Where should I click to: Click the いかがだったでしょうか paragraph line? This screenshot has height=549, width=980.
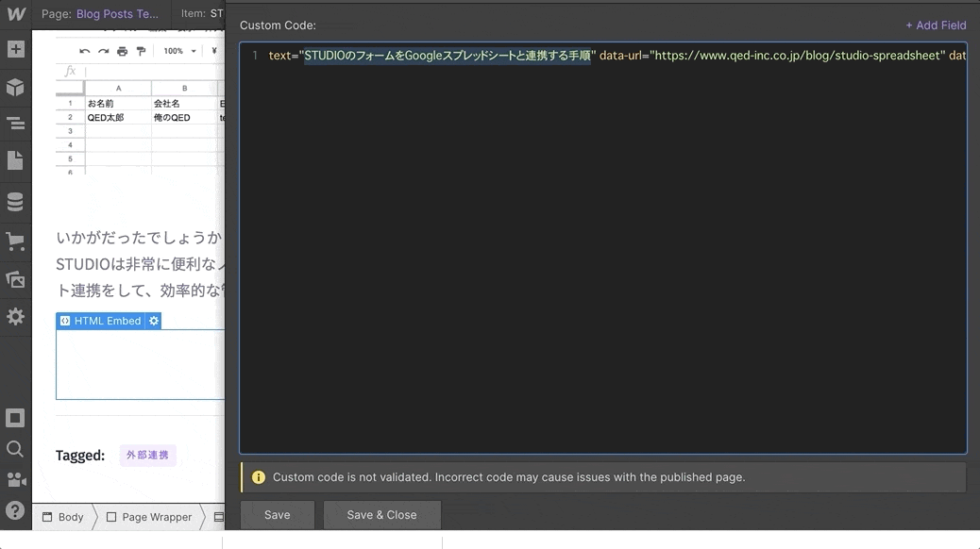point(140,238)
